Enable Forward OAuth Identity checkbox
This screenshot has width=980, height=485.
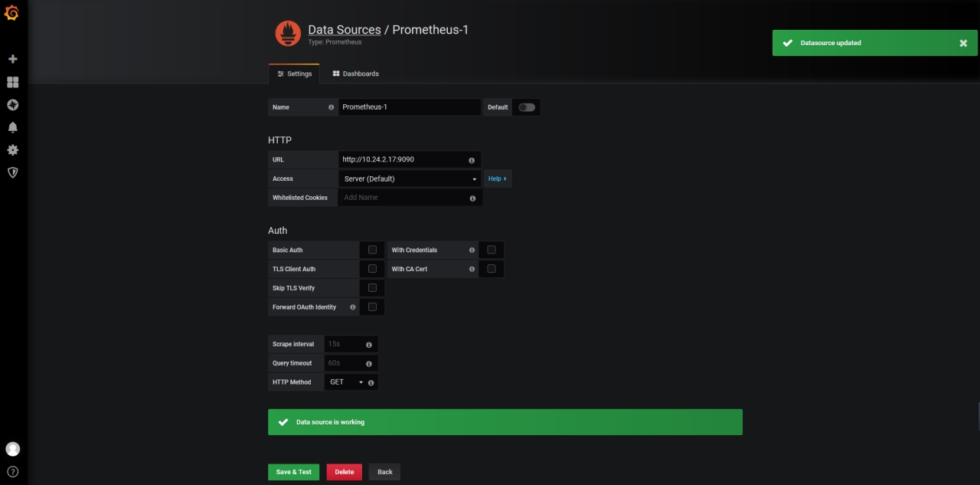click(x=372, y=306)
